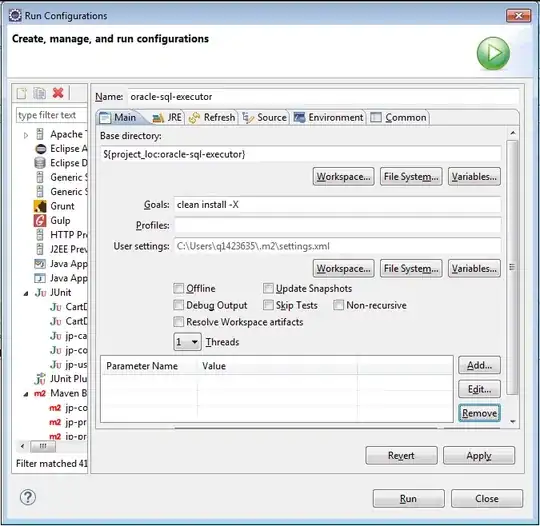Click the User settings path field
Image resolution: width=540 pixels, height=526 pixels.
pos(338,246)
